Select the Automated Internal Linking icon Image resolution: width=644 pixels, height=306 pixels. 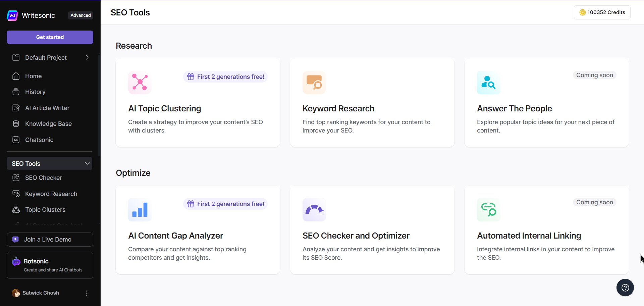[x=488, y=210]
